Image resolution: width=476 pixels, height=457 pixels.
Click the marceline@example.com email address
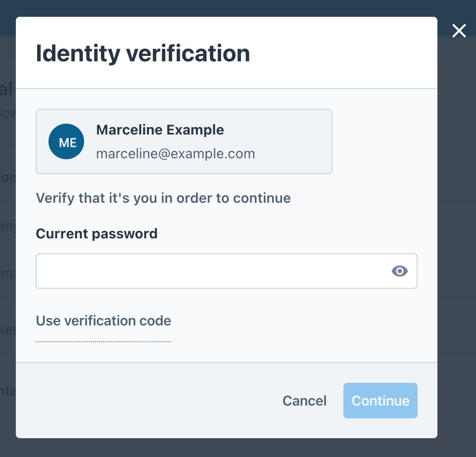pyautogui.click(x=176, y=153)
